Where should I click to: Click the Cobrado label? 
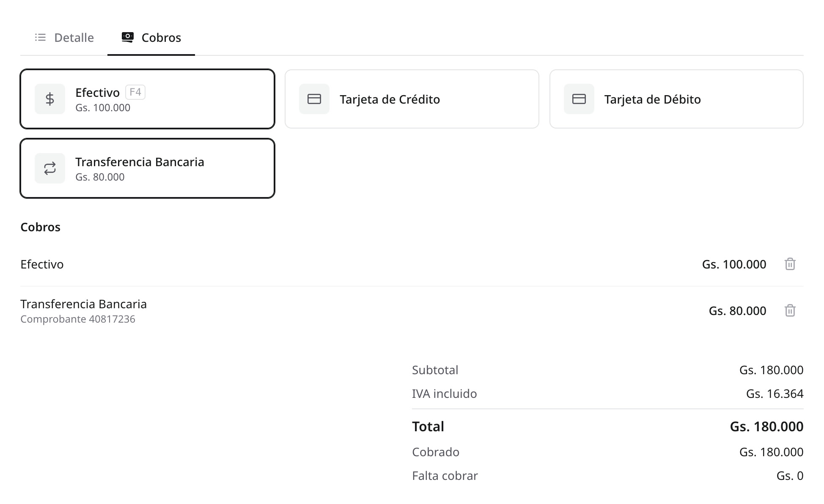[x=436, y=452]
